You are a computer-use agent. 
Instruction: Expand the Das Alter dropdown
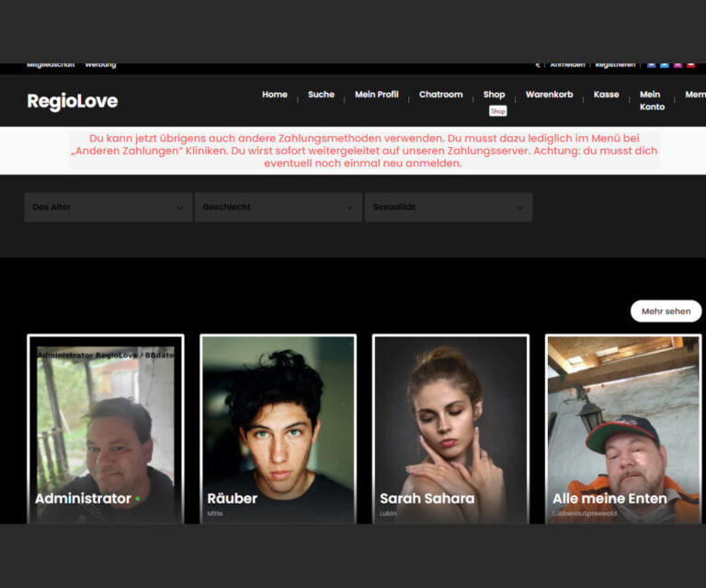tap(108, 207)
